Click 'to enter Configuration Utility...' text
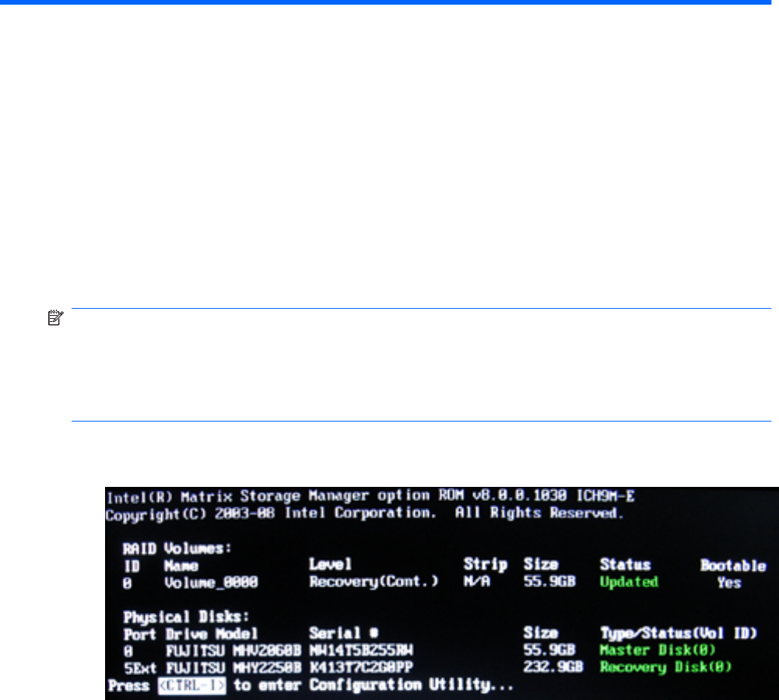The width and height of the screenshot is (779, 700). pyautogui.click(x=373, y=685)
